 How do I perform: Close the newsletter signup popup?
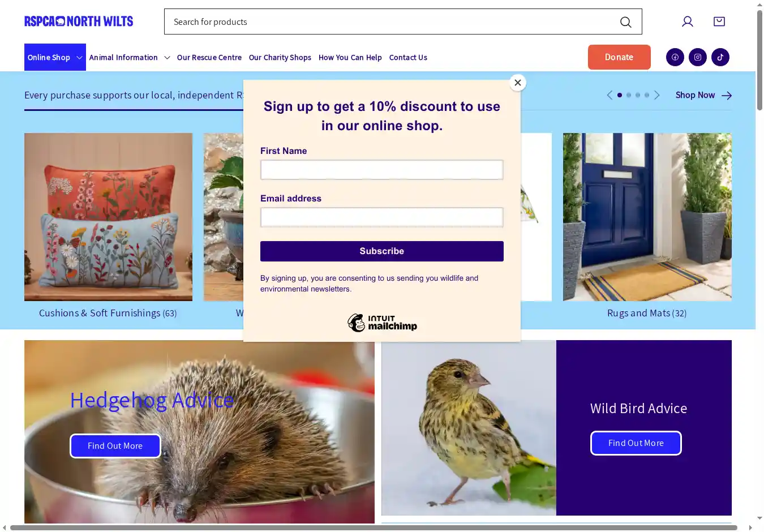tap(517, 83)
